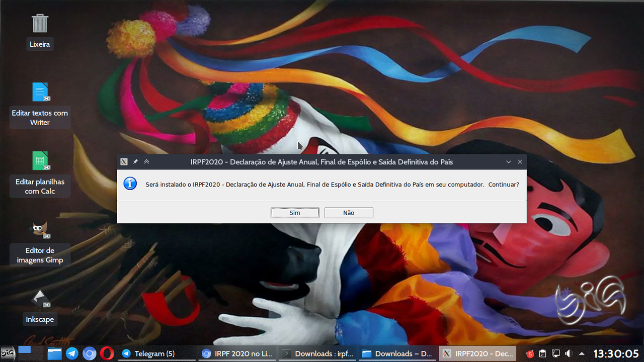Image resolution: width=644 pixels, height=362 pixels.
Task: Click the IRPF2020 dialog title text
Action: (x=321, y=162)
